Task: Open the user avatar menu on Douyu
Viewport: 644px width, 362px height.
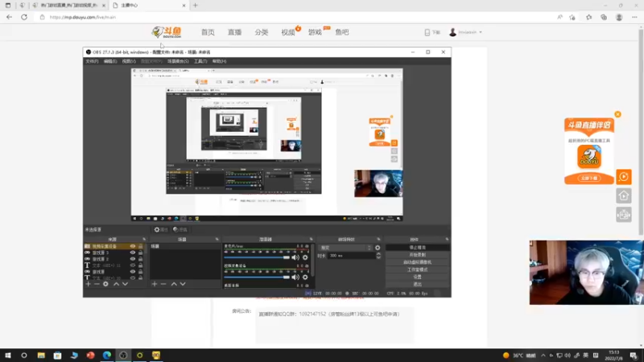Action: 465,32
